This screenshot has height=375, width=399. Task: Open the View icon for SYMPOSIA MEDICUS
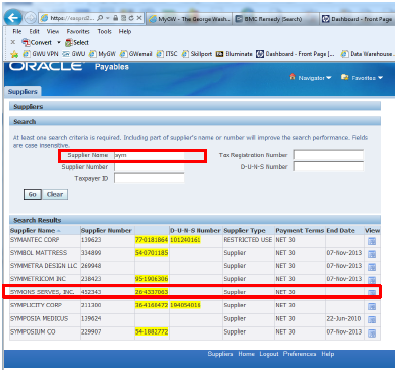point(372,319)
